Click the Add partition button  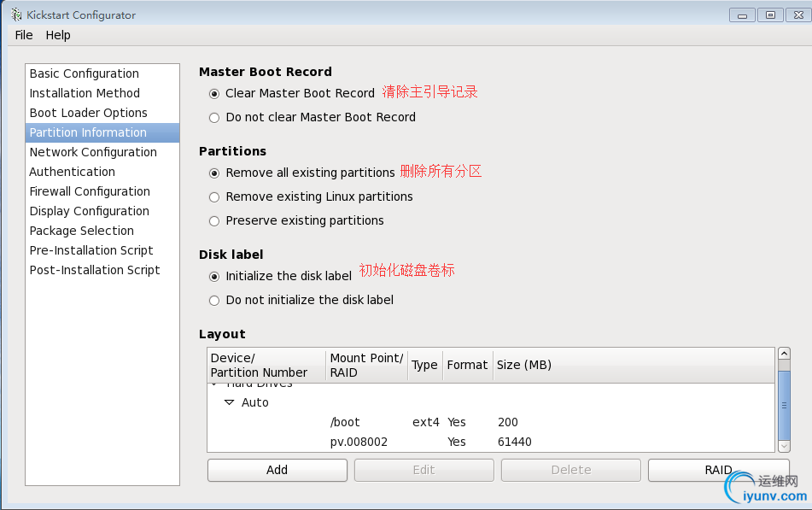277,470
